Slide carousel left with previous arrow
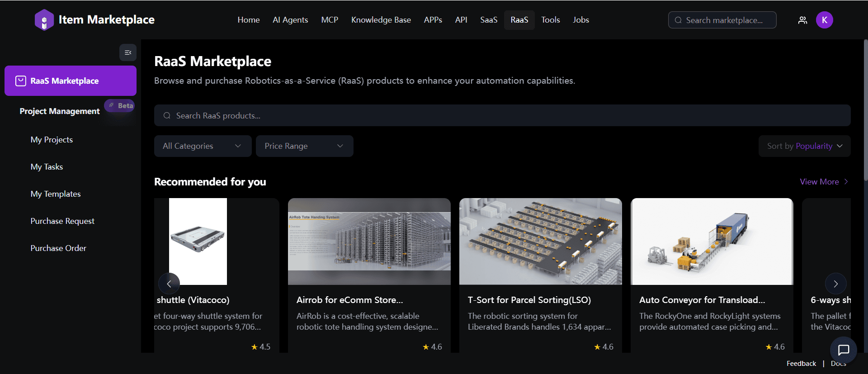This screenshot has height=374, width=868. [169, 284]
